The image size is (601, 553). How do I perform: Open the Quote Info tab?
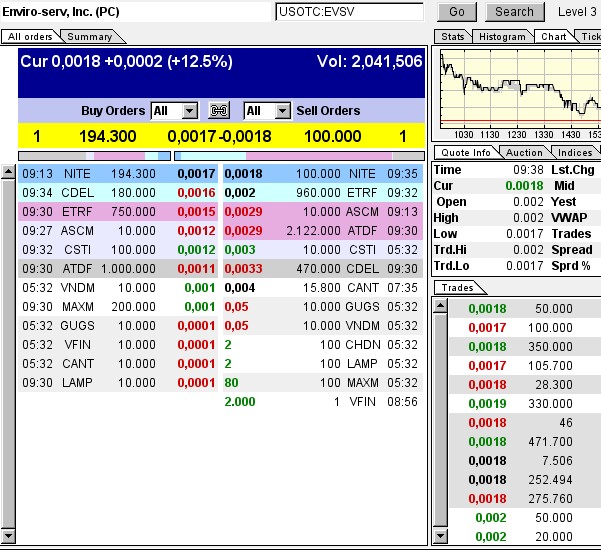466,153
